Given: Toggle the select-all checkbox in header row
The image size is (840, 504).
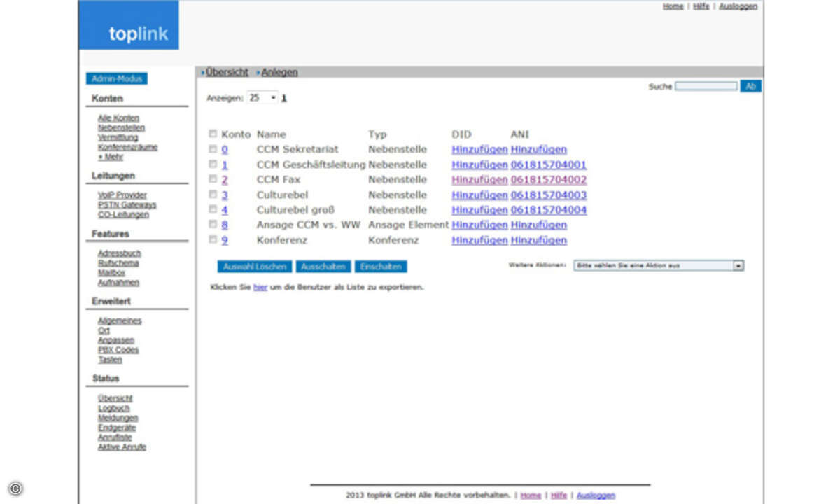Looking at the screenshot, I should click(213, 134).
